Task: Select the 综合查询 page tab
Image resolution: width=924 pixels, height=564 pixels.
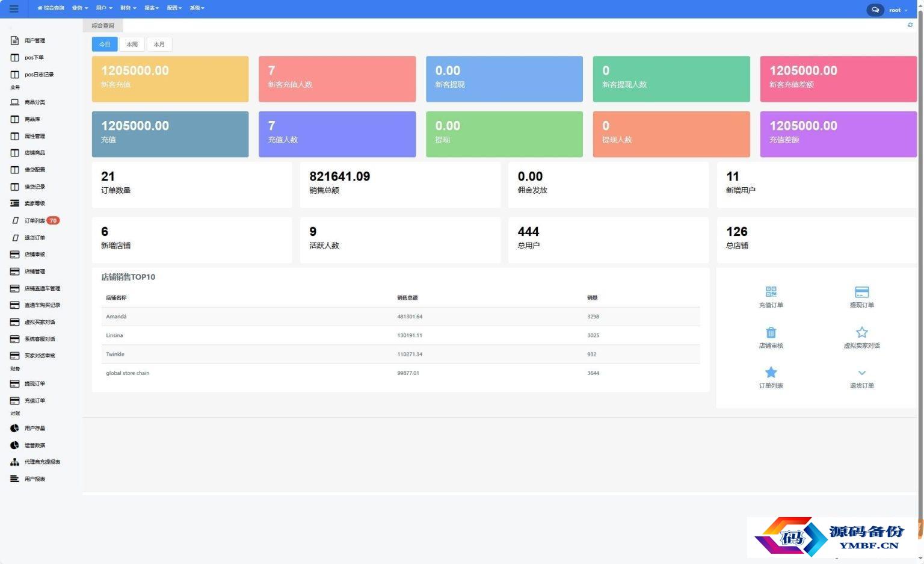Action: tap(103, 25)
